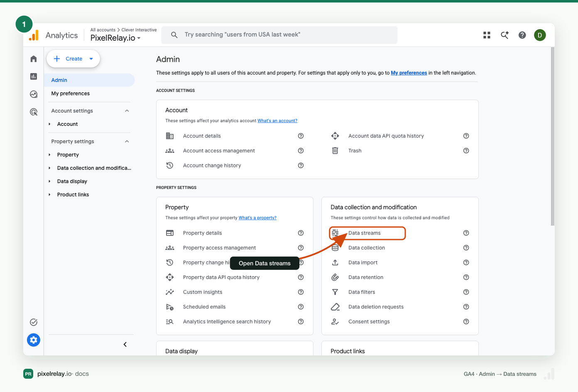578x392 pixels.
Task: Open the Google apps grid icon
Action: click(x=487, y=35)
